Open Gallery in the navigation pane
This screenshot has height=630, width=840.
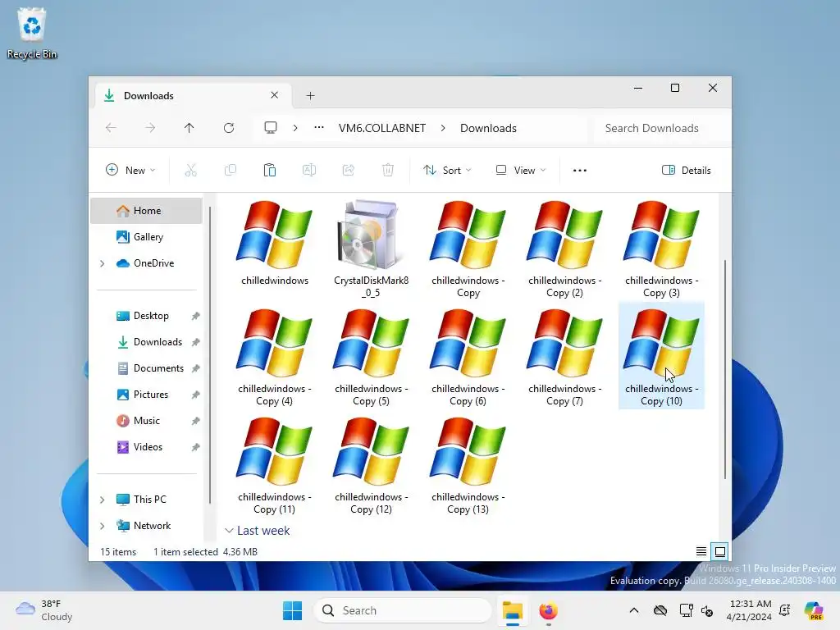146,237
